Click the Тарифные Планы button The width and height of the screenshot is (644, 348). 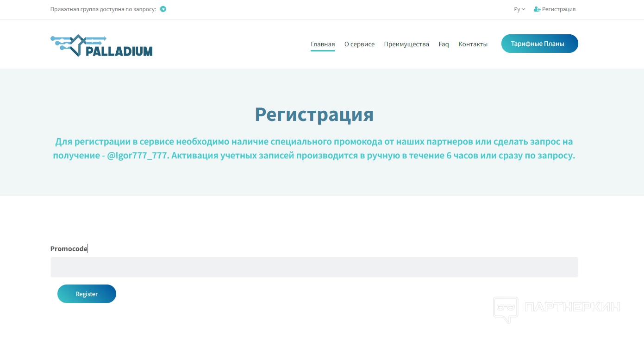click(x=540, y=44)
